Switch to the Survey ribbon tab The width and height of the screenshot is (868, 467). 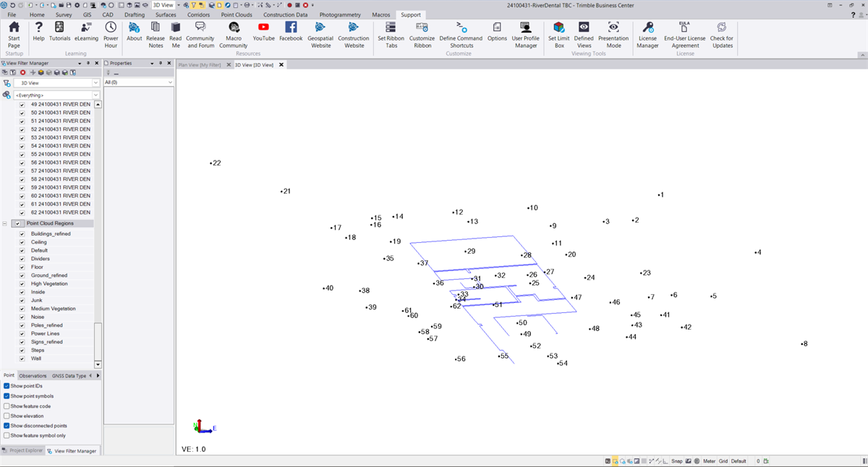tap(64, 14)
